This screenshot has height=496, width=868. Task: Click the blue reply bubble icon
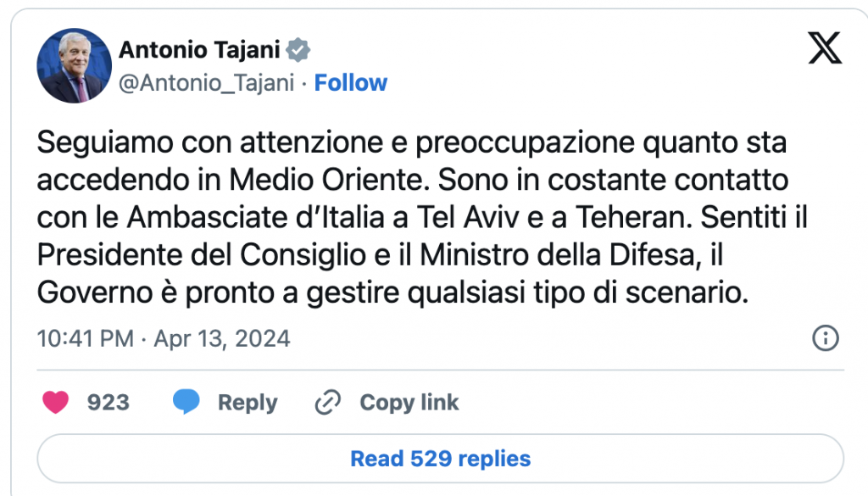click(186, 402)
